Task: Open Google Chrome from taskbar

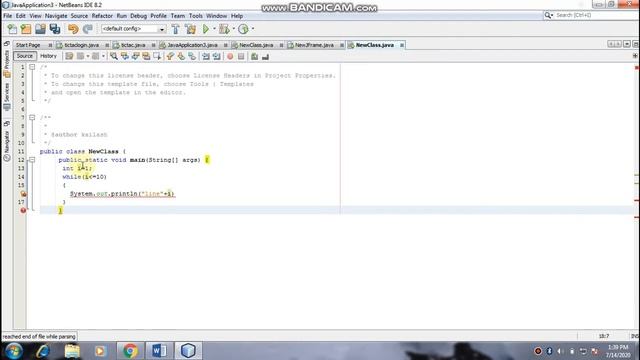Action: (130, 351)
